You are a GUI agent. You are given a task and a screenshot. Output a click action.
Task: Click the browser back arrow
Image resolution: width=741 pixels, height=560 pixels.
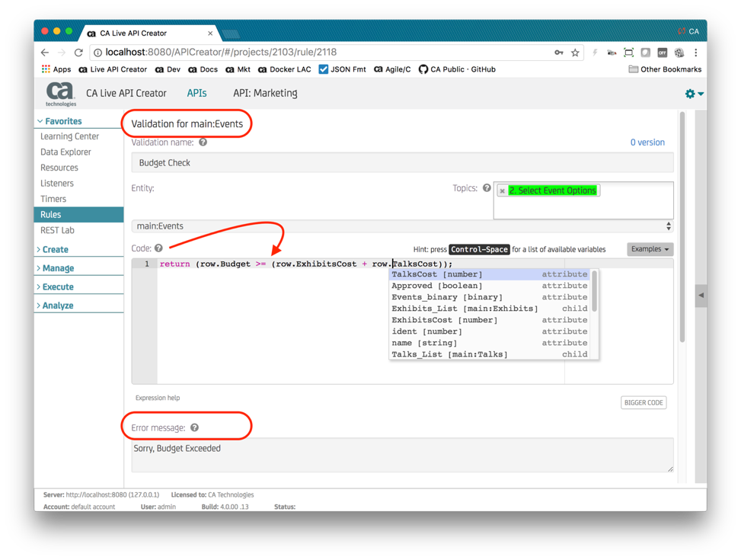tap(45, 53)
